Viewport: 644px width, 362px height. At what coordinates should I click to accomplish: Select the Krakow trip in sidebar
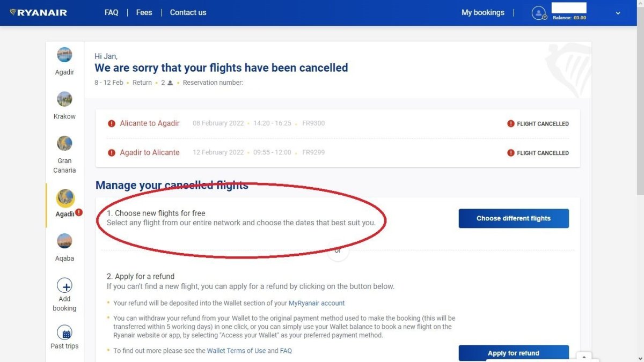click(x=64, y=99)
